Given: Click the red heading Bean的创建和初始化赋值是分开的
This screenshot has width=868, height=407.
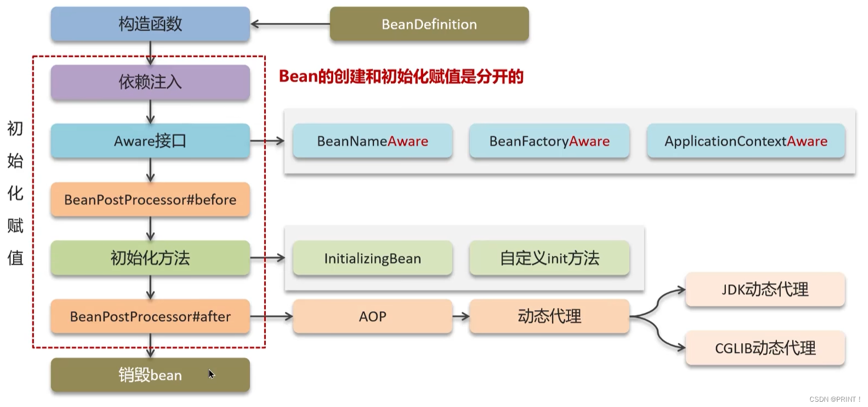Looking at the screenshot, I should point(401,77).
